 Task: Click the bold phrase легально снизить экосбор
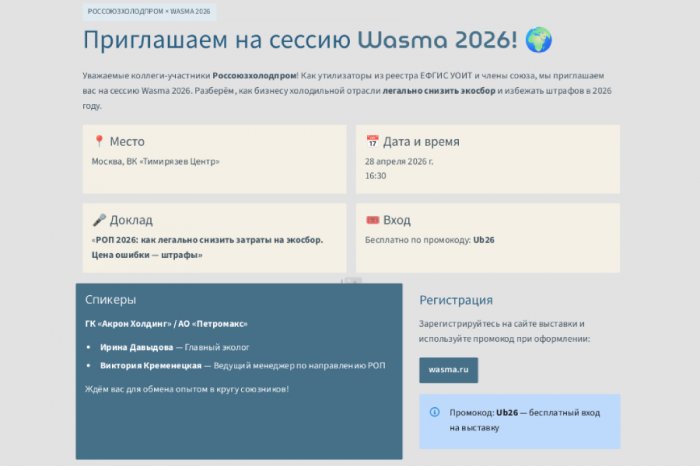(x=439, y=91)
